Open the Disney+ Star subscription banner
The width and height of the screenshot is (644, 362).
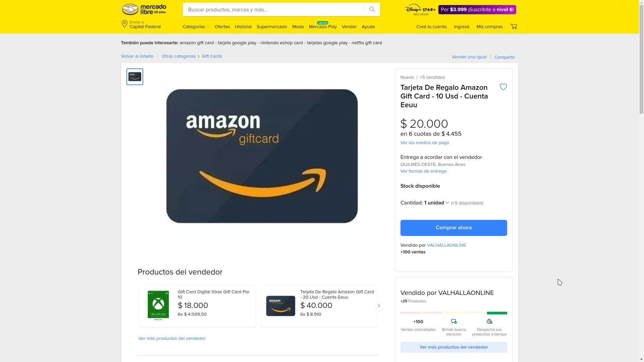pos(461,9)
